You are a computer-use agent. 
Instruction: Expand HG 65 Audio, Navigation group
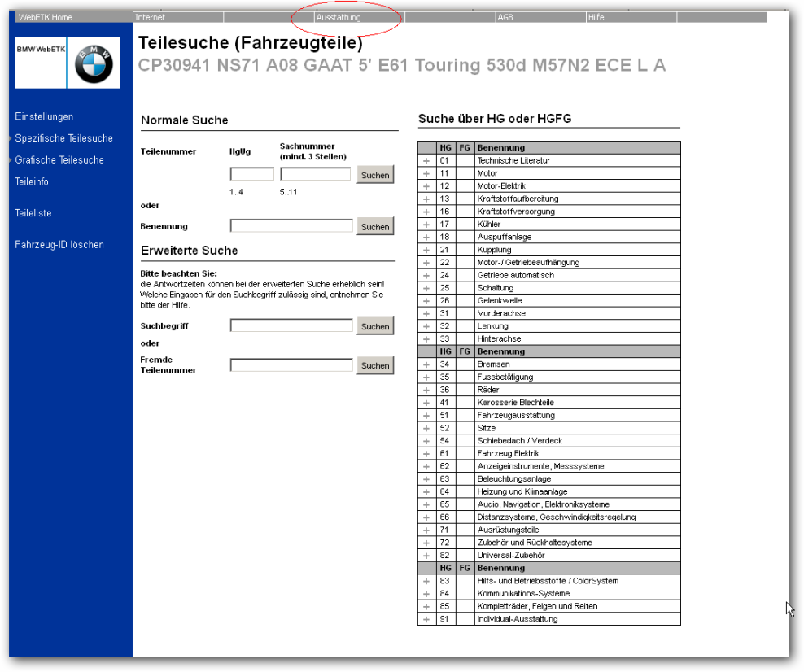tap(426, 505)
